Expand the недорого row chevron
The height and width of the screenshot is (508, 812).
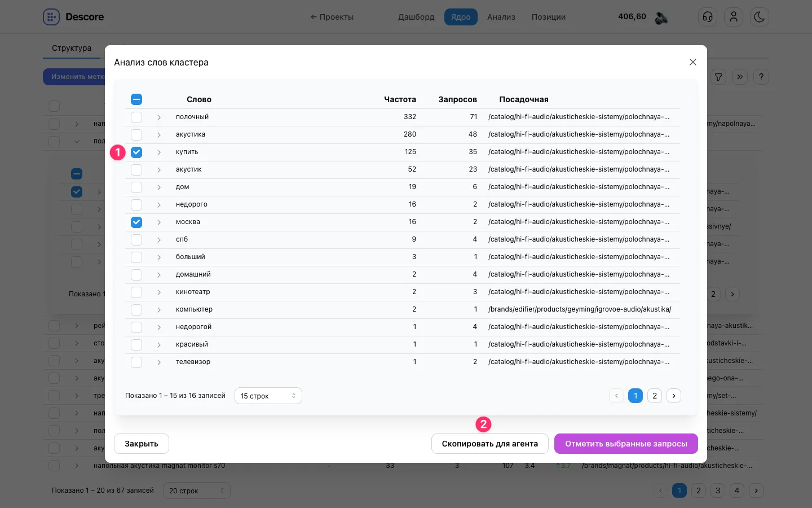tap(159, 205)
